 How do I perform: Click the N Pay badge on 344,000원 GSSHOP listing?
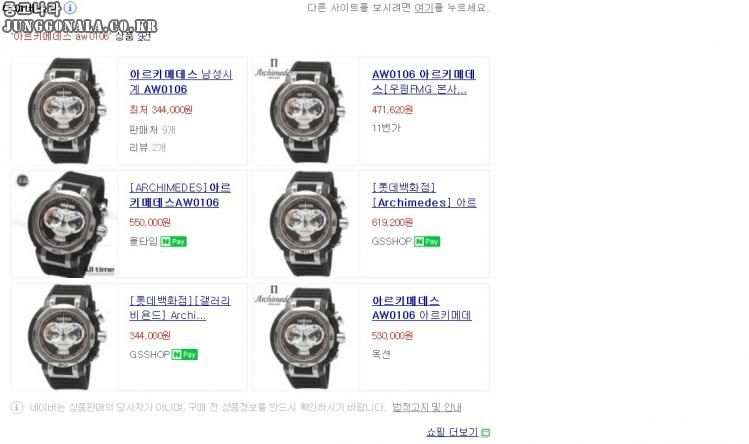(x=184, y=355)
